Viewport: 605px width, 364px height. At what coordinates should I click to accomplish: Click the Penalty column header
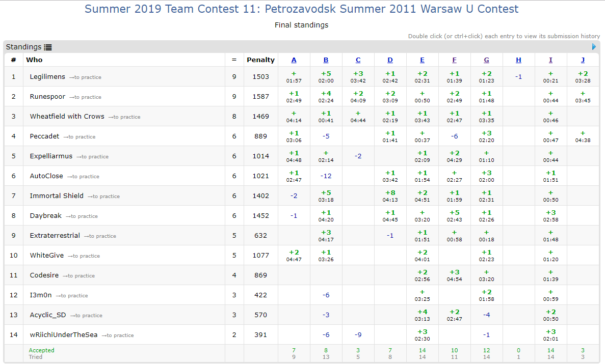tap(260, 60)
